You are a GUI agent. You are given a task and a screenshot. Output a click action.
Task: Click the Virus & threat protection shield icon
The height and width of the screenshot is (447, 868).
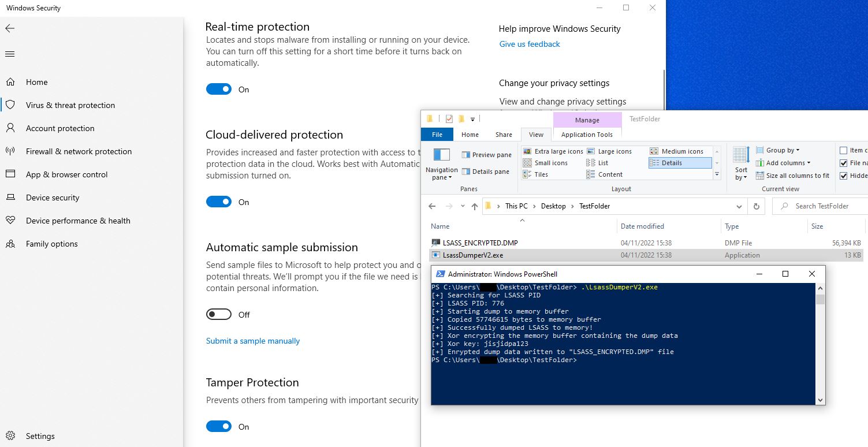tap(10, 105)
